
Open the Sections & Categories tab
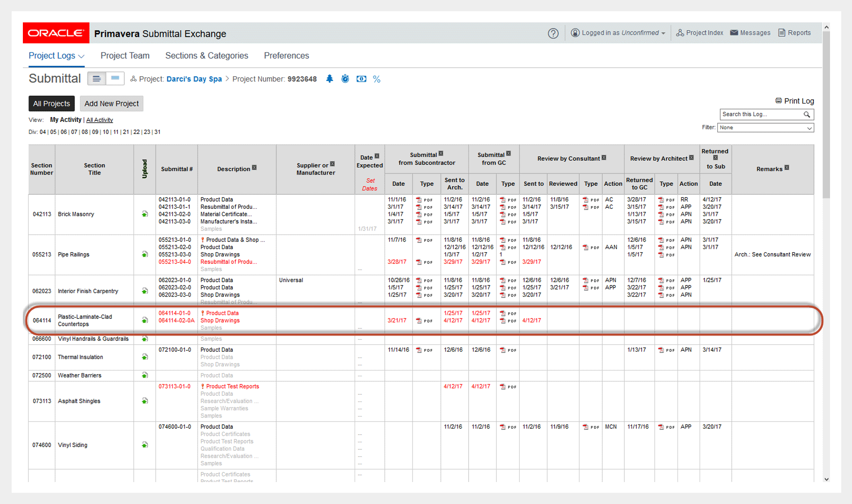(206, 56)
